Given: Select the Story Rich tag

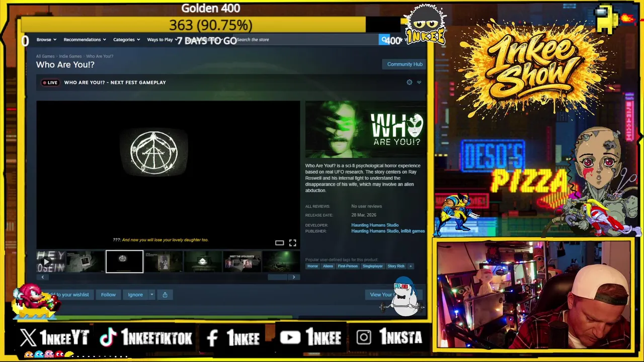Looking at the screenshot, I should (396, 266).
